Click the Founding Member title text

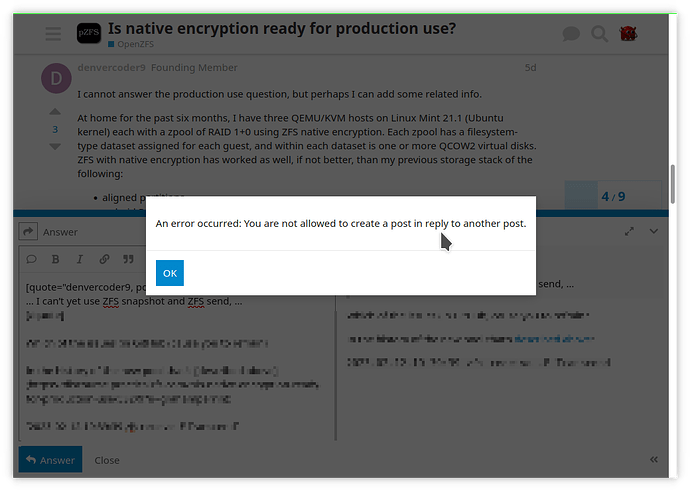click(194, 67)
